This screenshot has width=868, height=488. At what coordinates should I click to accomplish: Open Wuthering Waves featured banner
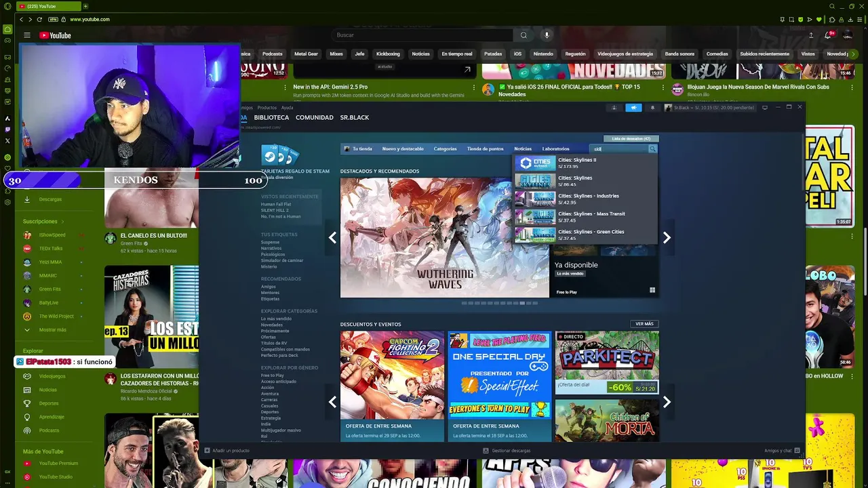tap(444, 237)
